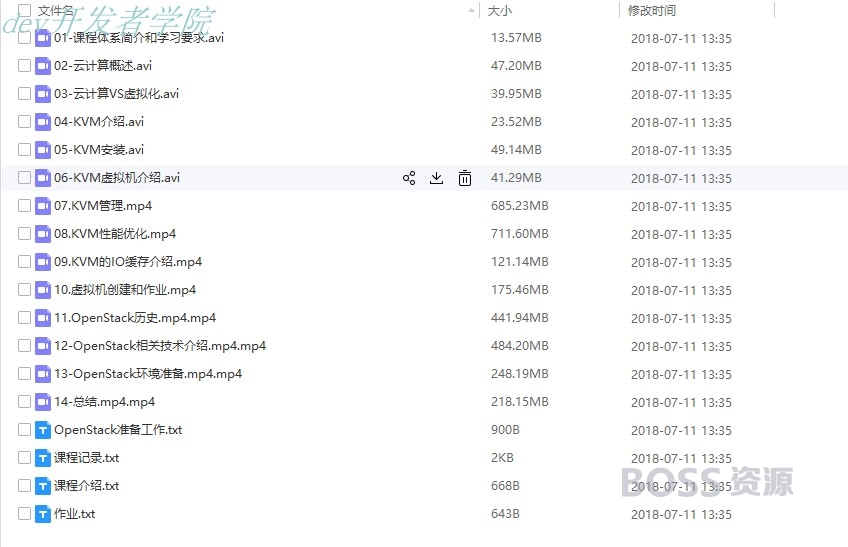Click the 441.94MB size value
Image resolution: width=848 pixels, height=547 pixels.
[520, 318]
